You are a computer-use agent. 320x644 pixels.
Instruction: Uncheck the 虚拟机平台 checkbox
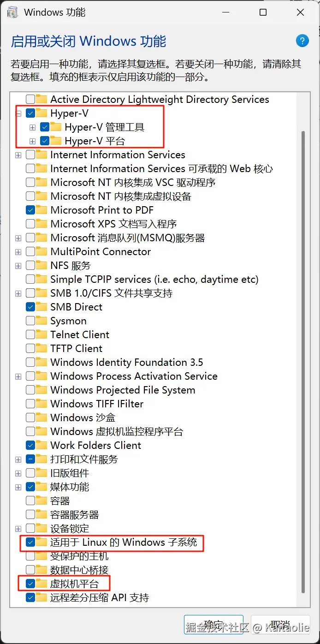(x=30, y=584)
